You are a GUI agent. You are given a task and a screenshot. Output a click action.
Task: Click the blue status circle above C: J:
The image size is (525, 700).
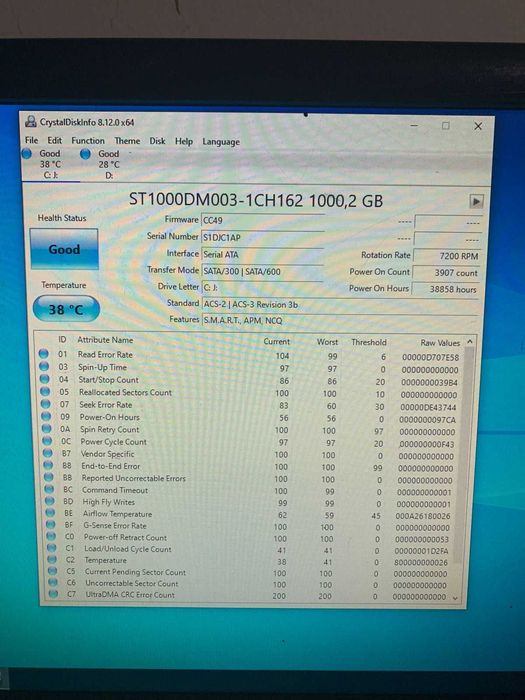coord(27,154)
